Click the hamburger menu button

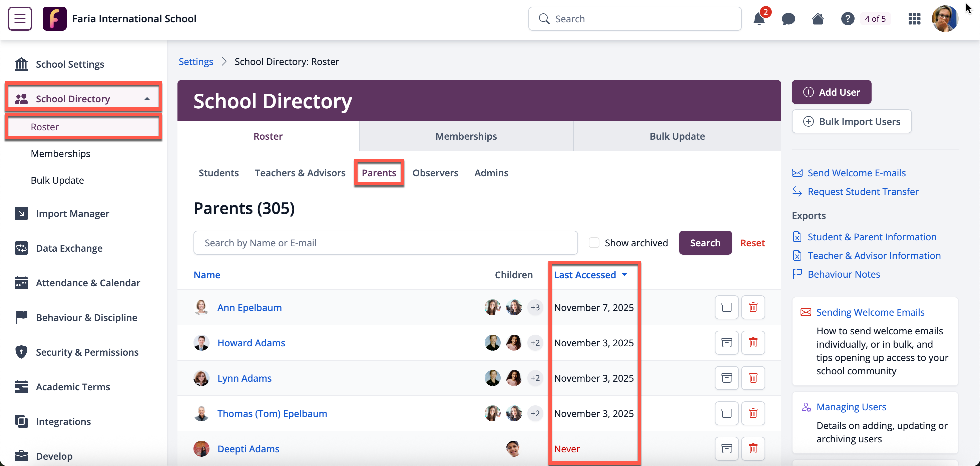[x=20, y=19]
